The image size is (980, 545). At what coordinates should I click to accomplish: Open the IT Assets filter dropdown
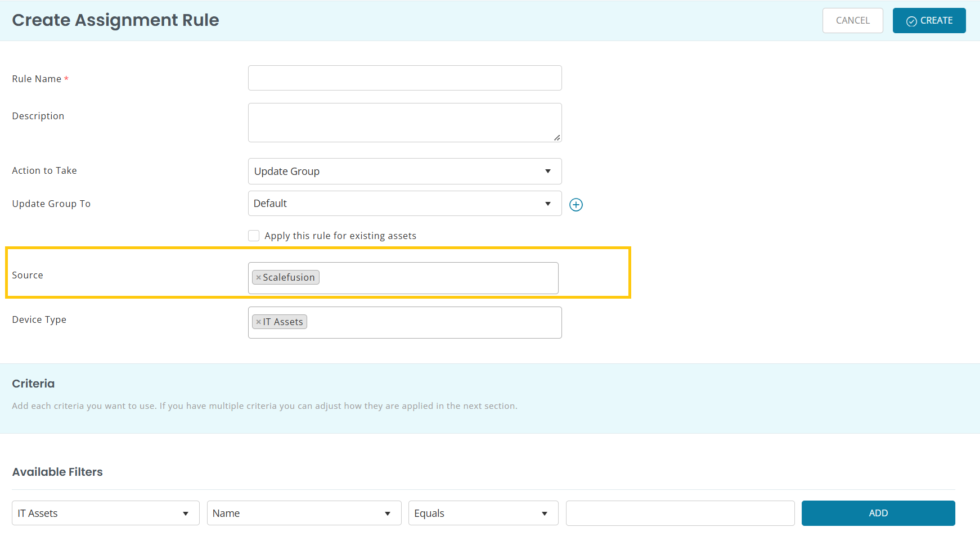106,513
